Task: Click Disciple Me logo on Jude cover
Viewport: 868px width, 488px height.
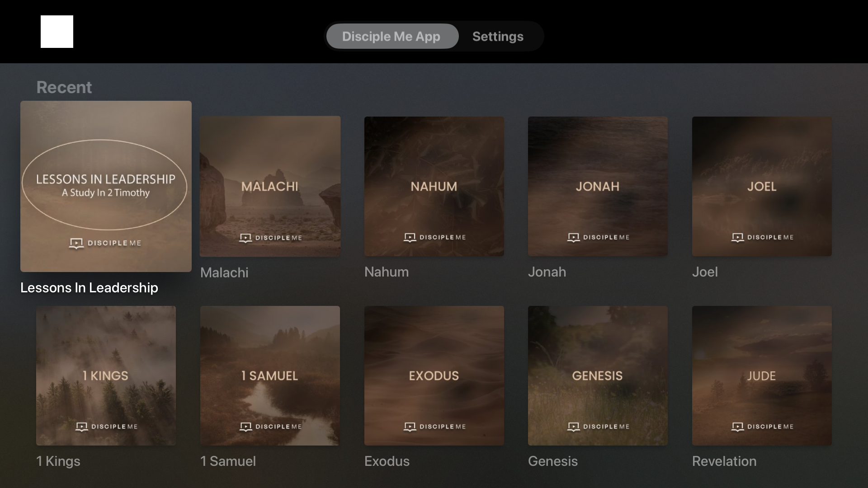Action: pyautogui.click(x=762, y=427)
